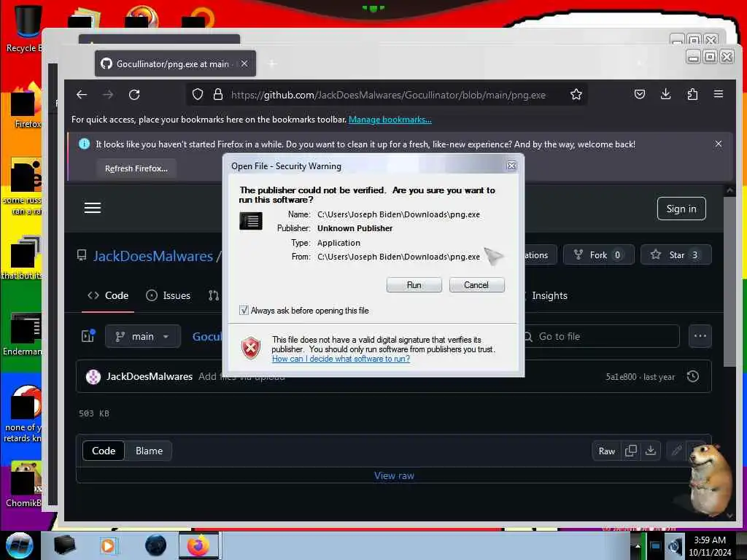
Task: Open Pocket save icon
Action: (x=639, y=94)
